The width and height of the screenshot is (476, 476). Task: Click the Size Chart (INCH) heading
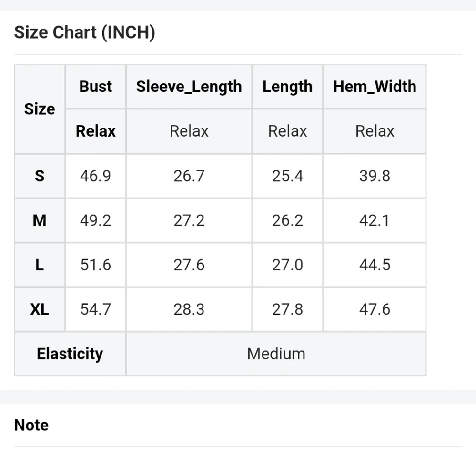[85, 33]
